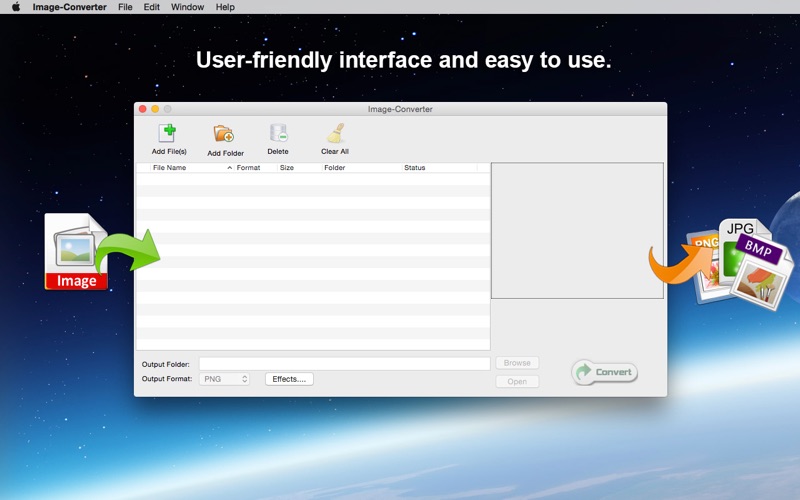Minimize the Image-Converter window

coord(155,109)
